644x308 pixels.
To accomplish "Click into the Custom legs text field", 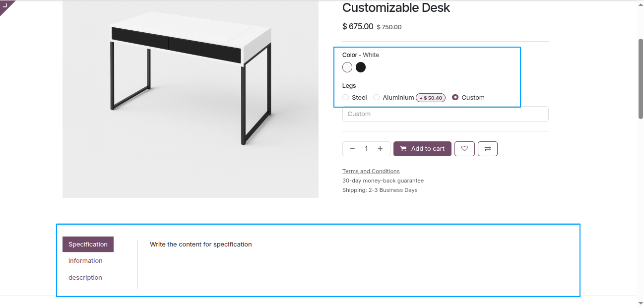I will (445, 114).
